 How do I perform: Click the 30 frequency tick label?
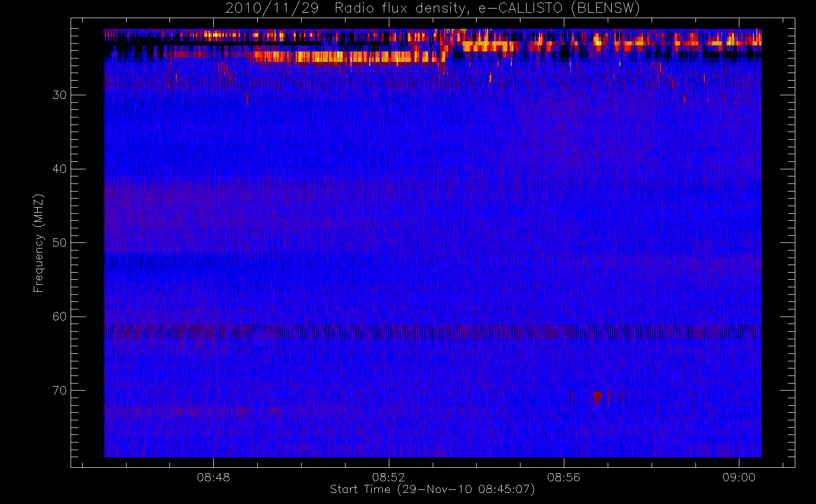pyautogui.click(x=60, y=95)
